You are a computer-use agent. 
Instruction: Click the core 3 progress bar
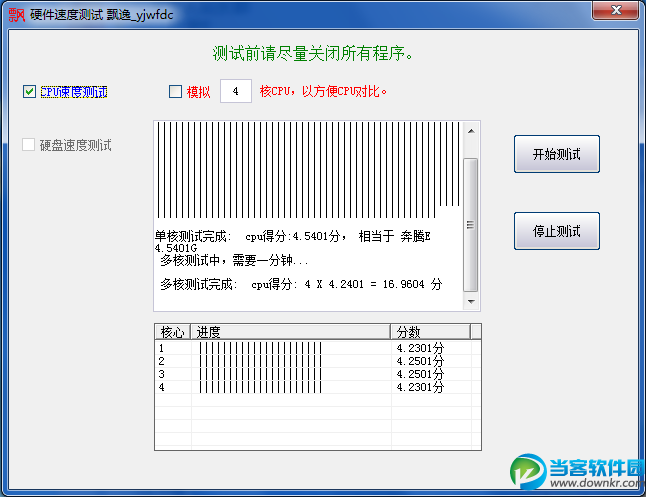[260, 374]
